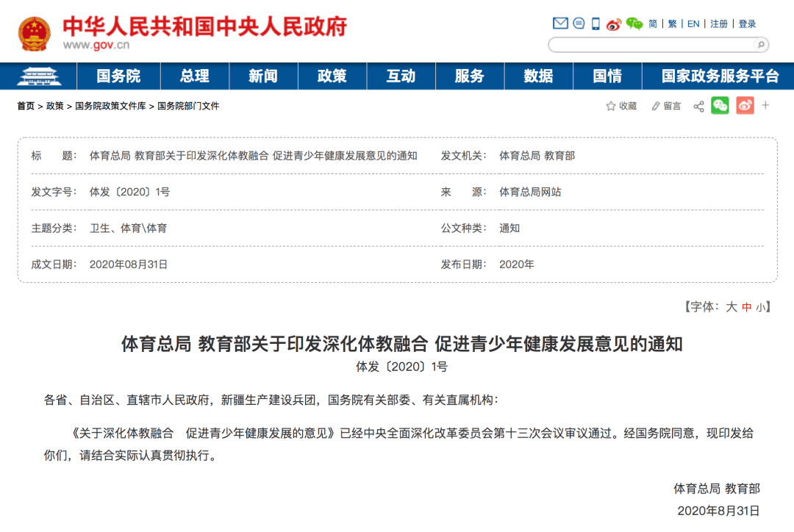Open the 新闻 nav tab
794x532 pixels.
tap(263, 76)
